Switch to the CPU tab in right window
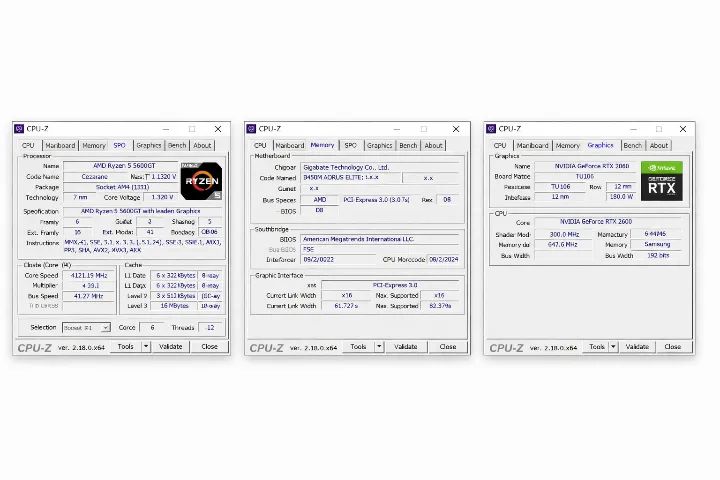Screen dimensions: 720x480 pos(500,145)
